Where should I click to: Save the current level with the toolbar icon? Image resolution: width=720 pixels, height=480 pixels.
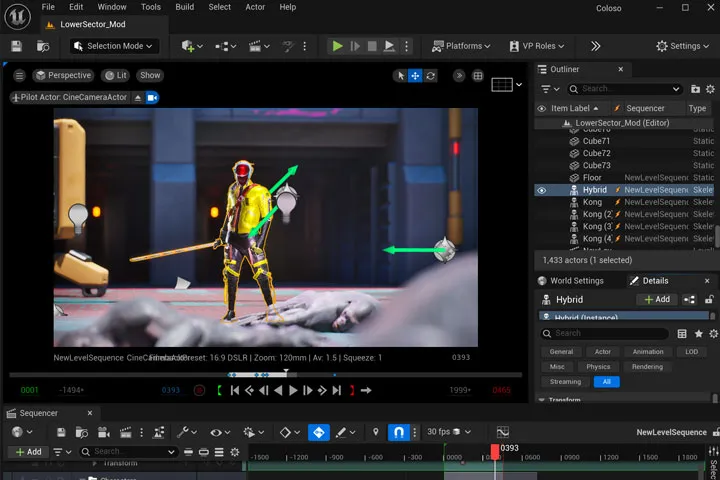click(17, 46)
